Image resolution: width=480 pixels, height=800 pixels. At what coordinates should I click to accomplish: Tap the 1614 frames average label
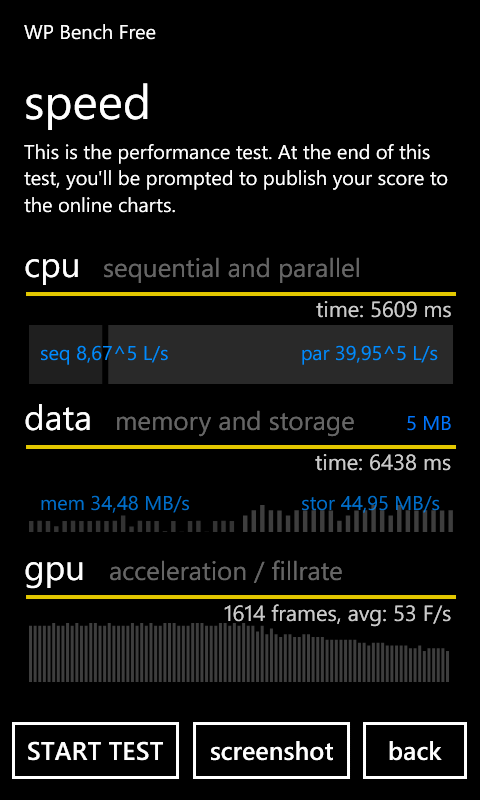pyautogui.click(x=338, y=614)
